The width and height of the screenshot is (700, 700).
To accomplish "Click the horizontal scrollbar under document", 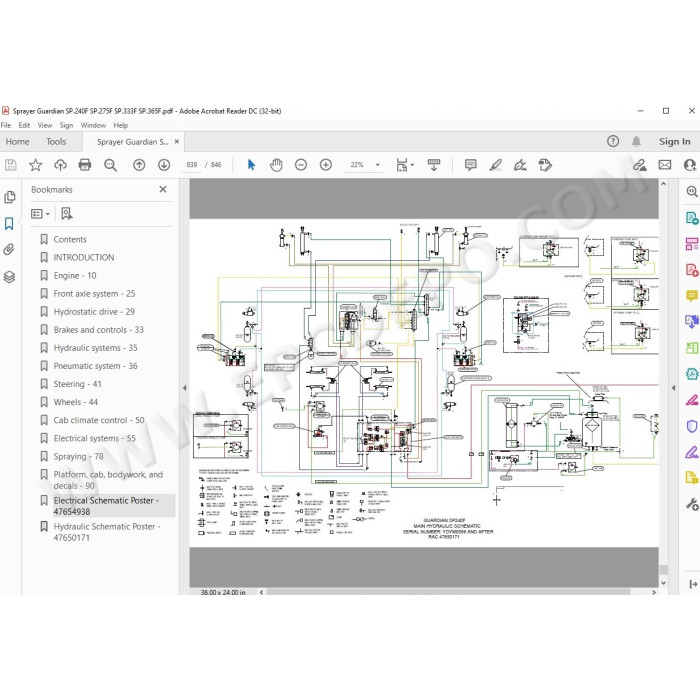I will (448, 592).
